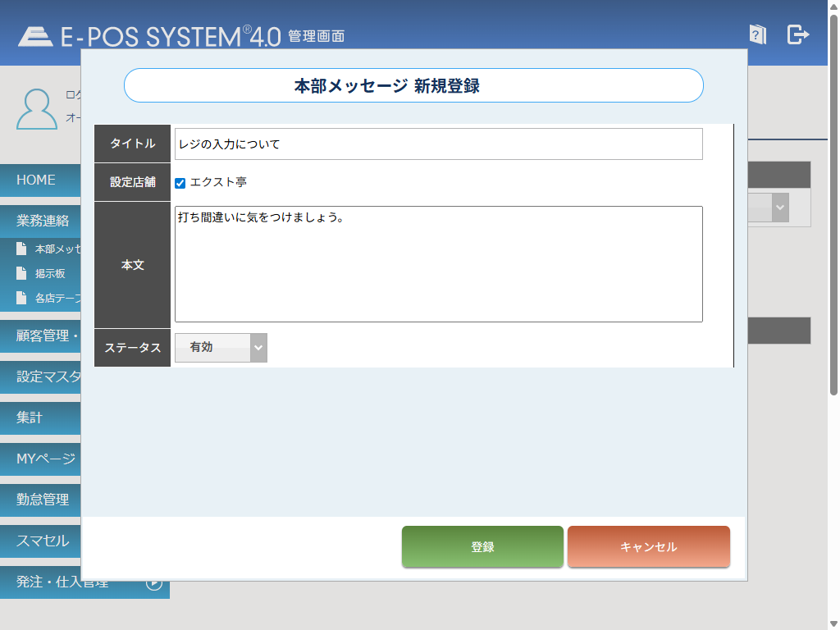
Task: Click the arrow icon on 発注・仕入管理
Action: pos(154,583)
